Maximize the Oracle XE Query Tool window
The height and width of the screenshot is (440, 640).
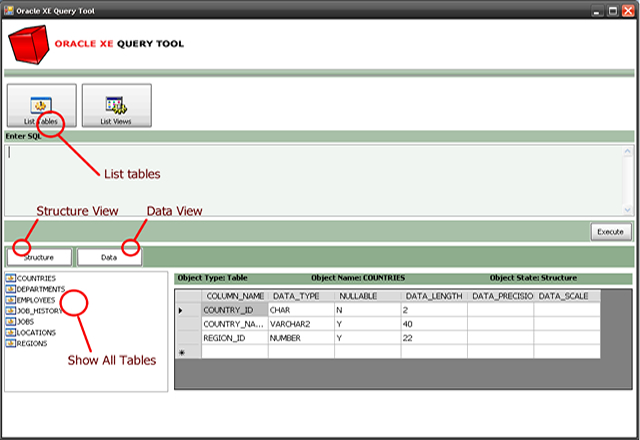tap(613, 11)
